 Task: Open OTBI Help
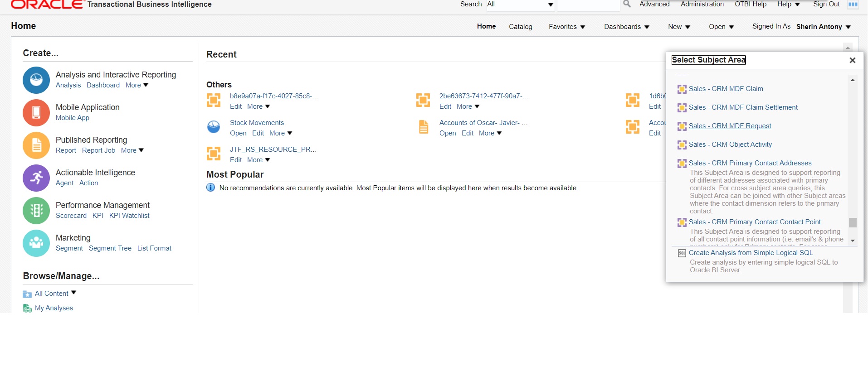tap(751, 4)
